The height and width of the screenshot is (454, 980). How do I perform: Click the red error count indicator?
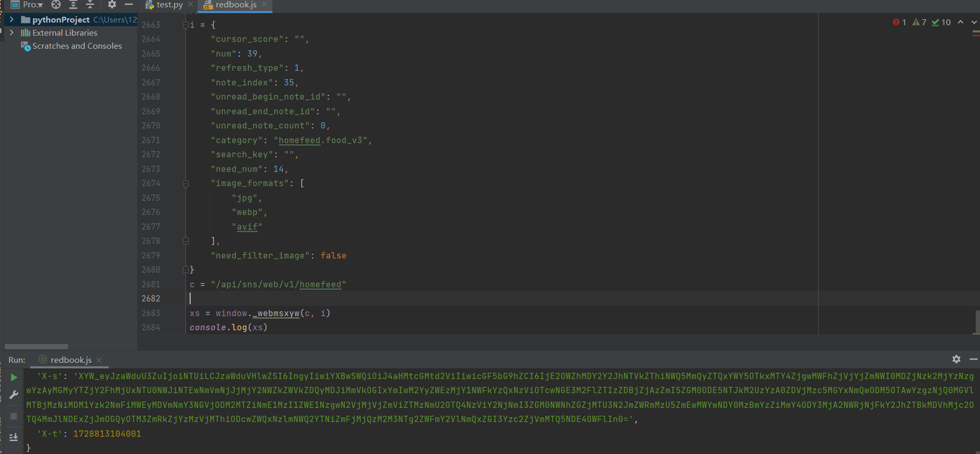(x=899, y=22)
